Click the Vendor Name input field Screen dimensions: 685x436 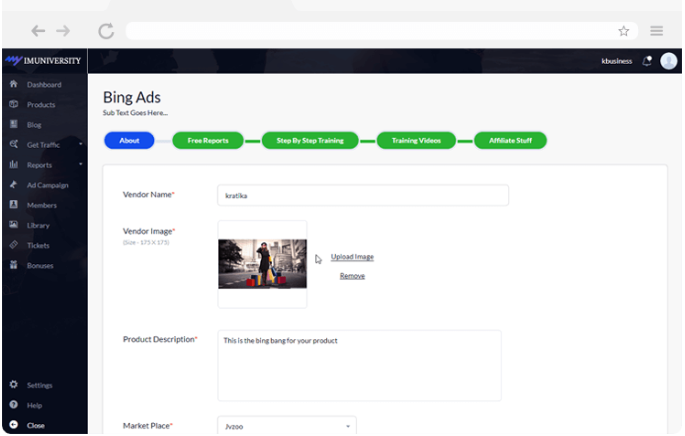(x=363, y=195)
